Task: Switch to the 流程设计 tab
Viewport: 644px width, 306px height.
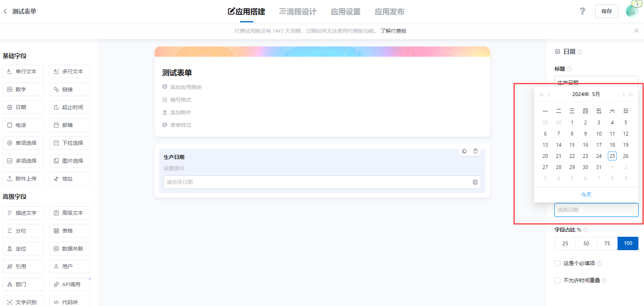Action: point(298,12)
